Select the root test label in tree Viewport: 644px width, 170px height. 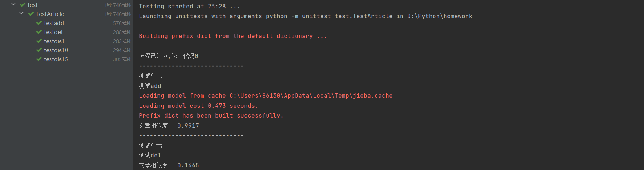33,5
